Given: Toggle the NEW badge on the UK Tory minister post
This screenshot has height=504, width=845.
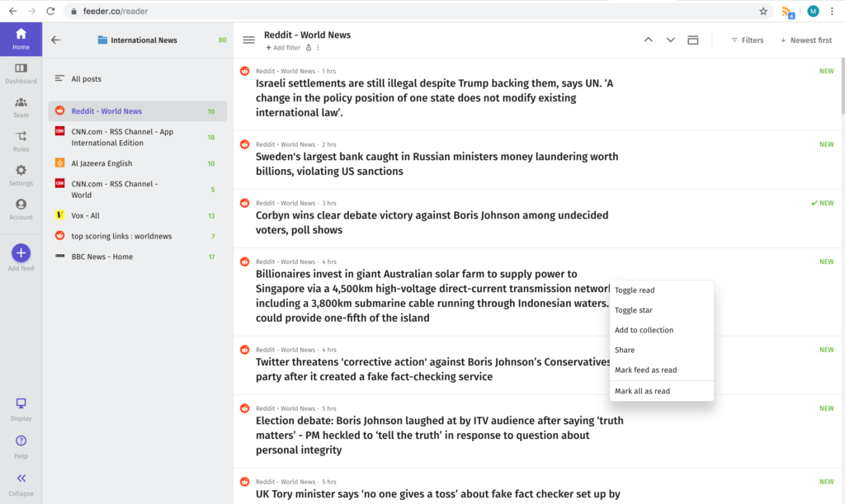Looking at the screenshot, I should pos(826,482).
